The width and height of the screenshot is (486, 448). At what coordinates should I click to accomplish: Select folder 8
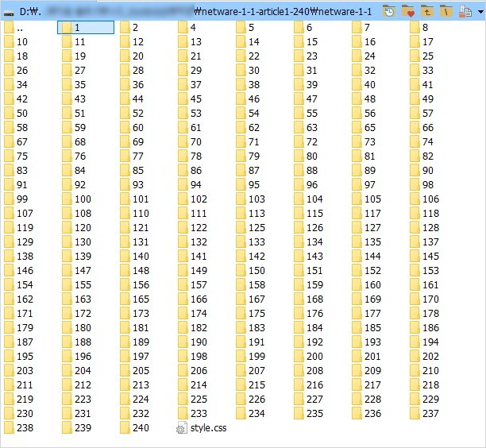click(x=419, y=28)
